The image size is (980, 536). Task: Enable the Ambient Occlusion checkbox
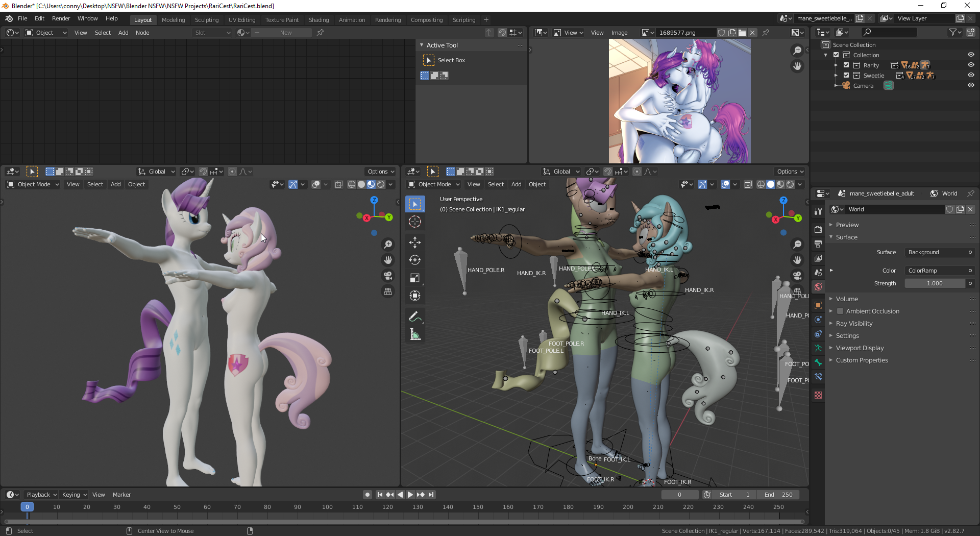point(840,311)
